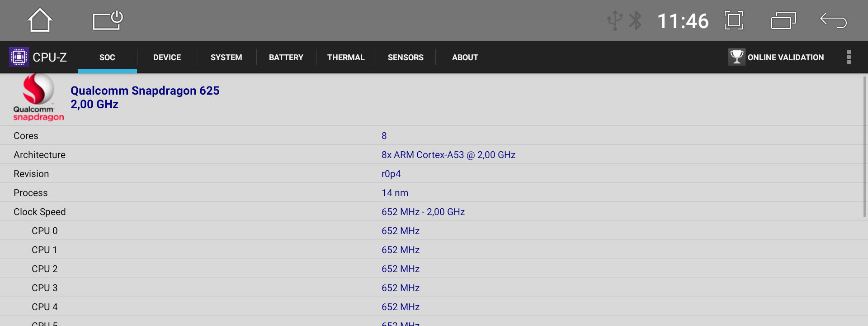Open the BATTERY tab

(x=286, y=58)
